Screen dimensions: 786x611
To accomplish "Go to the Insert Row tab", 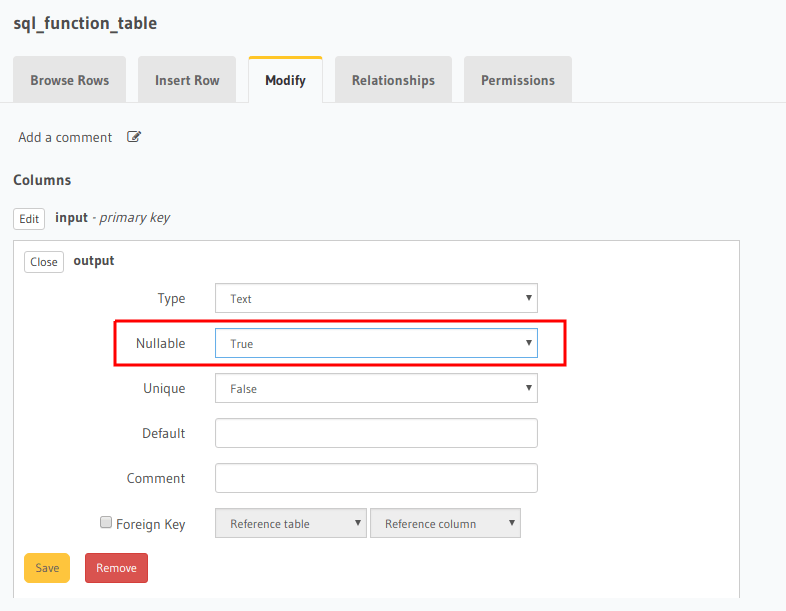I will [x=187, y=80].
